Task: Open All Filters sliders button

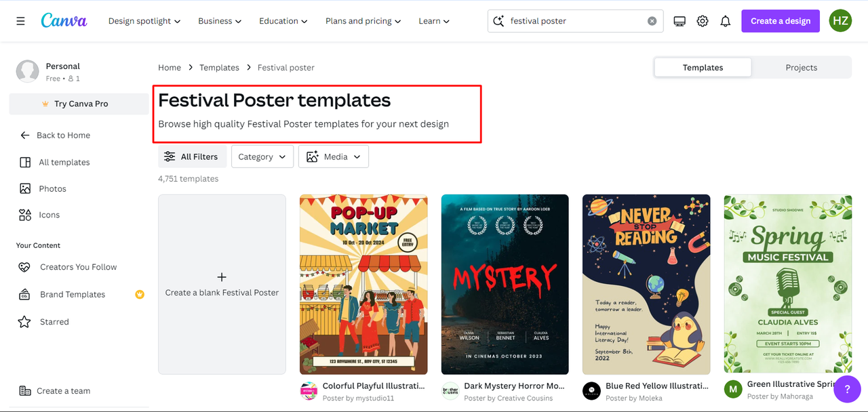Action: coord(192,157)
